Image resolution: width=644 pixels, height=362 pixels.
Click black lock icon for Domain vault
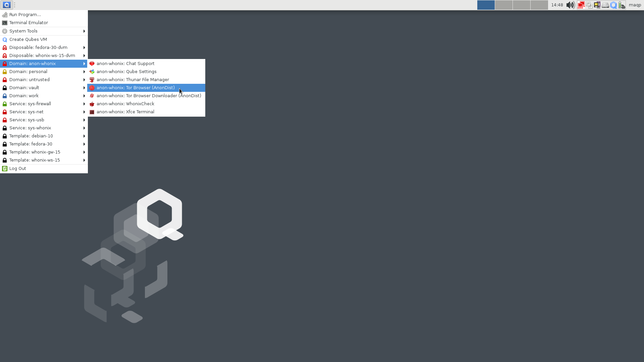tap(5, 88)
